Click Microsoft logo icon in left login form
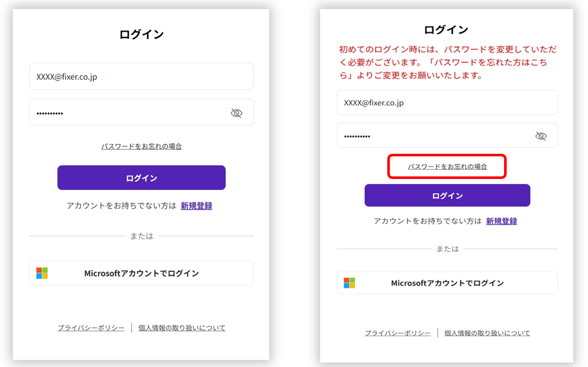This screenshot has height=367, width=588. pyautogui.click(x=42, y=273)
